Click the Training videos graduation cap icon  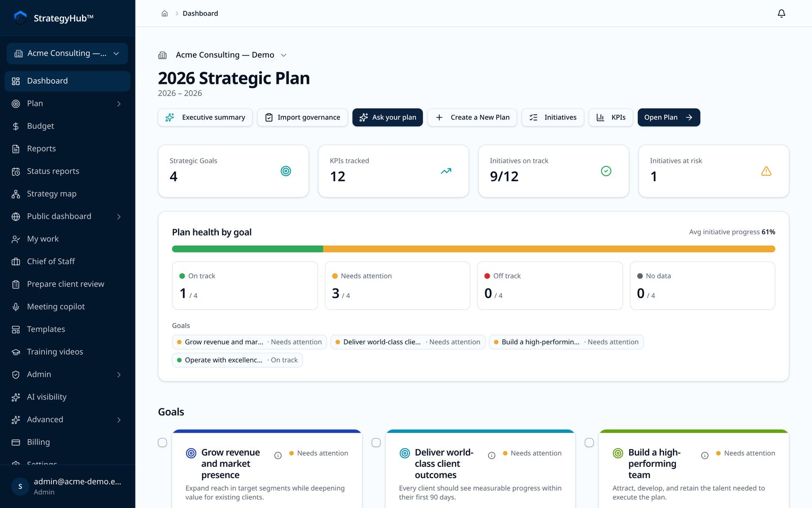click(x=16, y=352)
